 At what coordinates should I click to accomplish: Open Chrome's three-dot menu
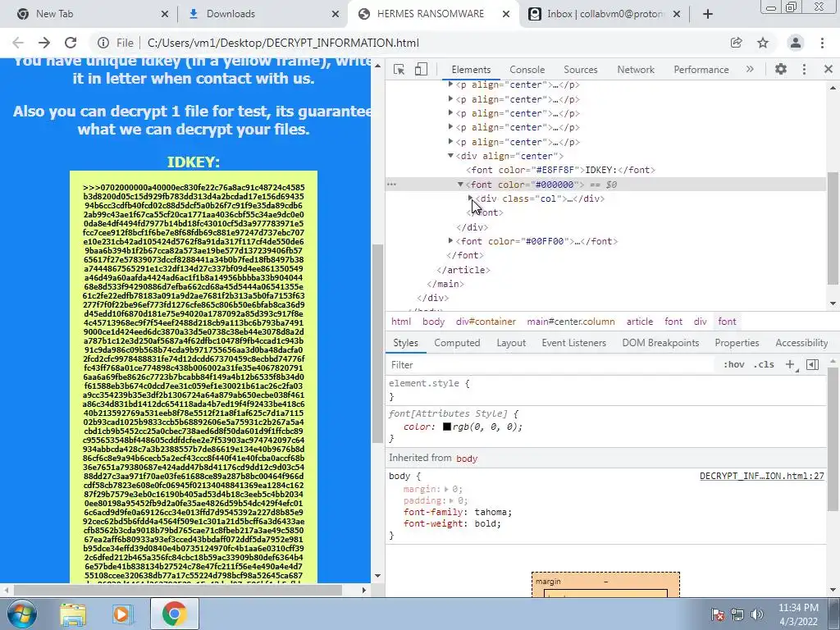click(822, 43)
